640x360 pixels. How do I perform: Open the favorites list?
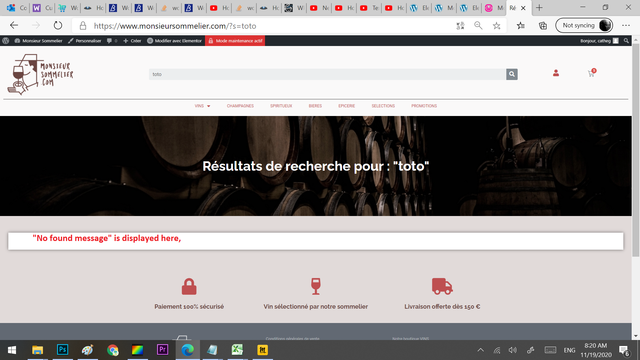click(x=521, y=26)
